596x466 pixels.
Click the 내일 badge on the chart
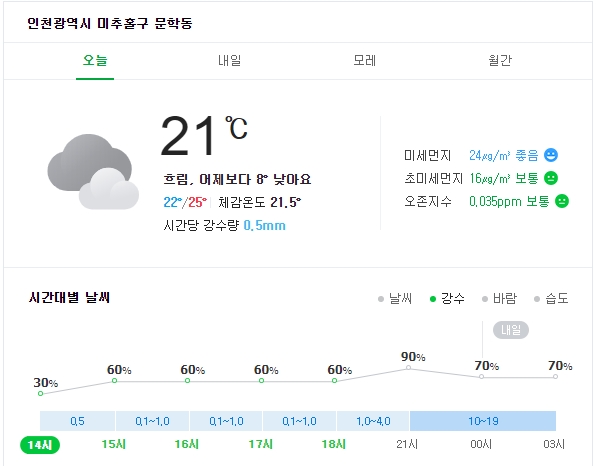[x=511, y=330]
